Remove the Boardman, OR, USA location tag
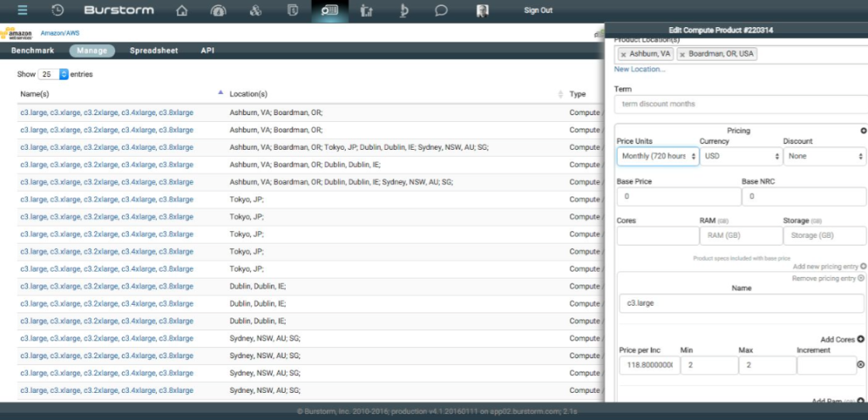 click(x=683, y=54)
